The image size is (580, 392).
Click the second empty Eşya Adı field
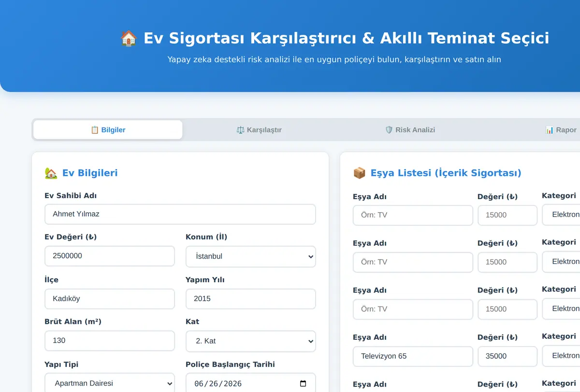pos(413,262)
